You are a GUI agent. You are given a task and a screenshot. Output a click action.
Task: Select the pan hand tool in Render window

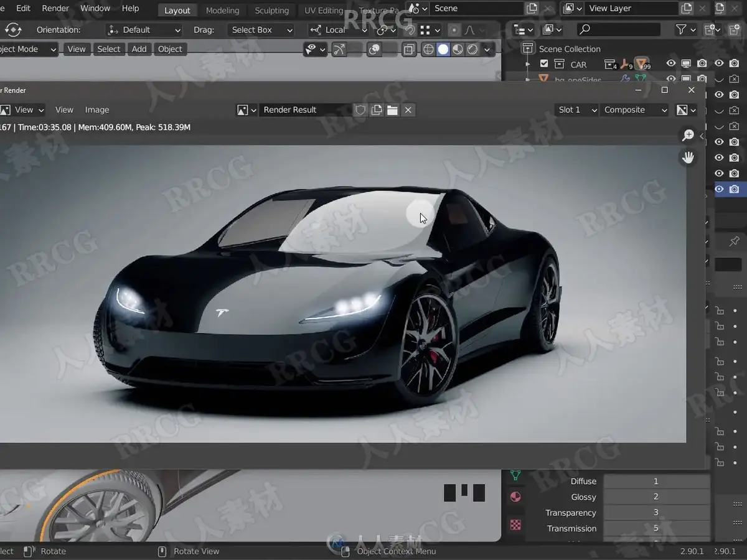tap(688, 157)
